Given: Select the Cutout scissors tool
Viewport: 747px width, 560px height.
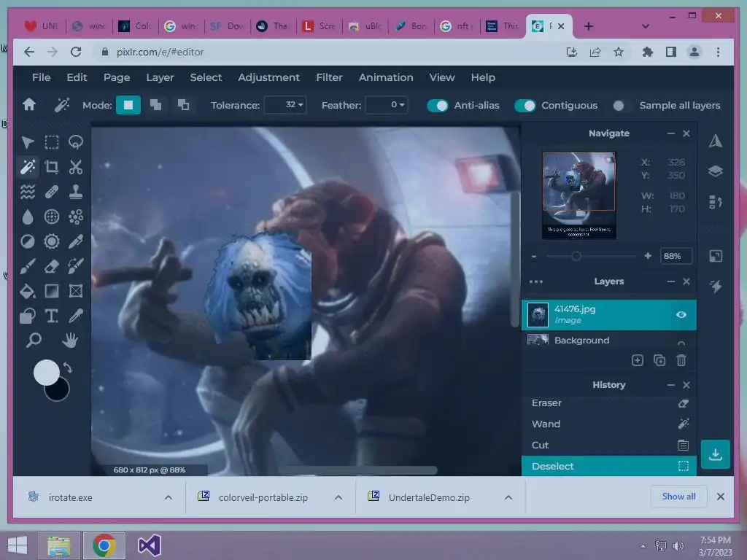Looking at the screenshot, I should pyautogui.click(x=76, y=167).
